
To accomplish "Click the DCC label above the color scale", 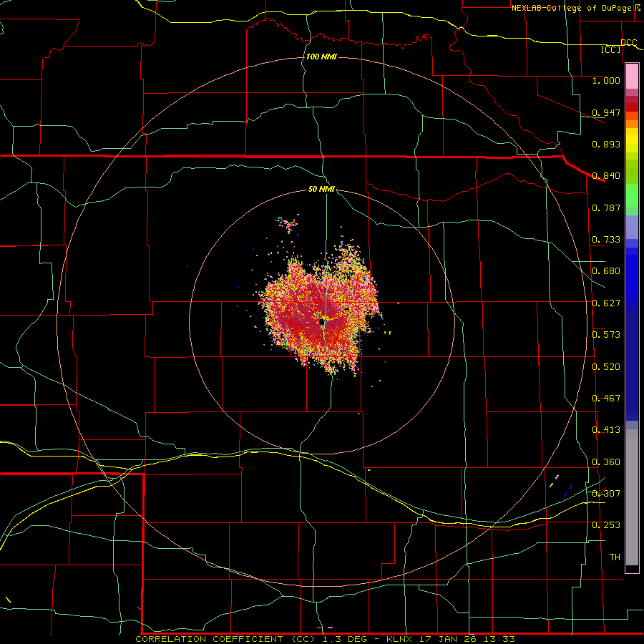I will 628,43.
